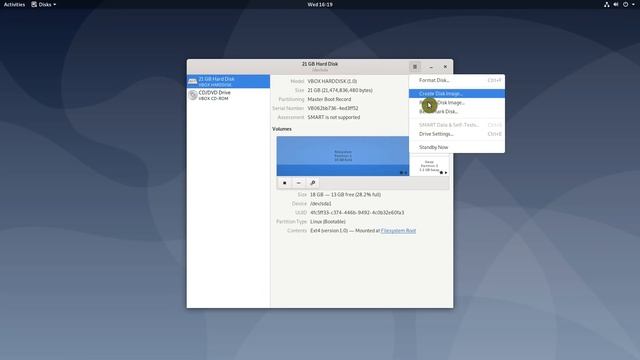Click the delete partition minus button
This screenshot has height=360, width=640.
coord(298,183)
